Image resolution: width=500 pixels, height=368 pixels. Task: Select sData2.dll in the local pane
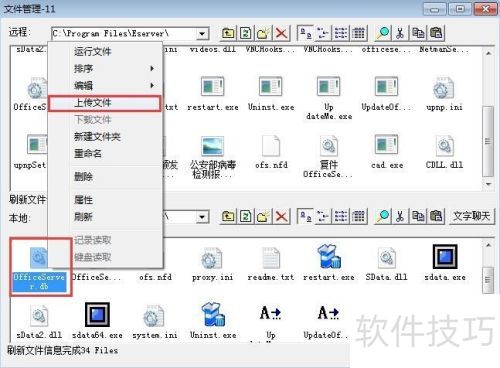39,322
